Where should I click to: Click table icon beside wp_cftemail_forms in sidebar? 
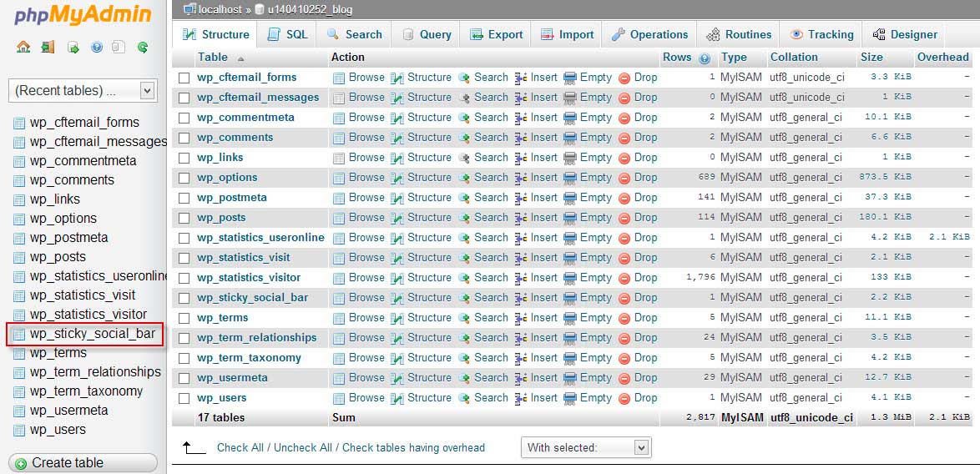(x=19, y=123)
